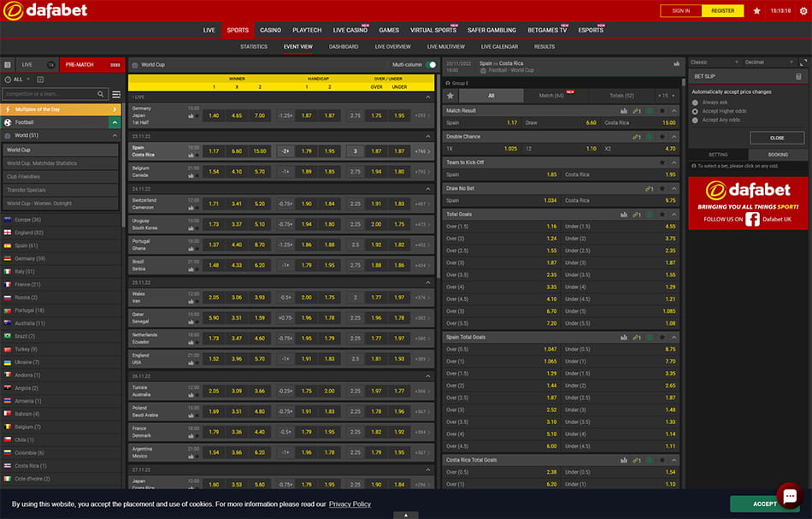Select Accept Any odds radio option
This screenshot has width=812, height=519.
click(x=695, y=121)
